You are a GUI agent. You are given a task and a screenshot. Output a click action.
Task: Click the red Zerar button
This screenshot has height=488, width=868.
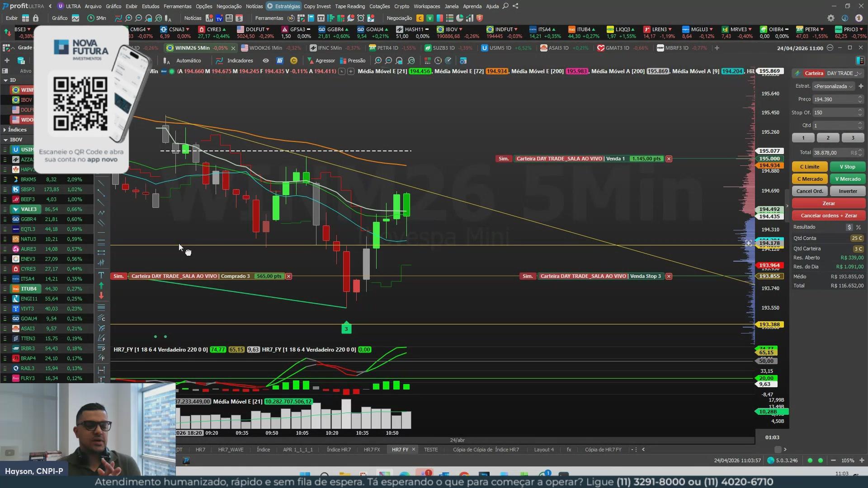tap(828, 203)
